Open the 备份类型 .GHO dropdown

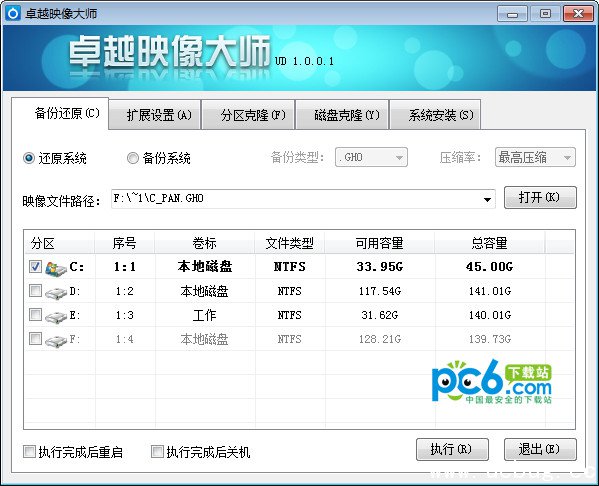[371, 157]
